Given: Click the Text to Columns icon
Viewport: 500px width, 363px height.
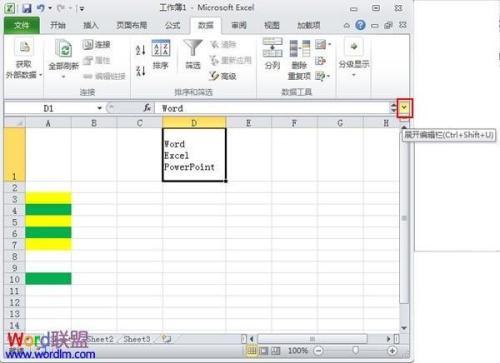Looking at the screenshot, I should pyautogui.click(x=273, y=53).
